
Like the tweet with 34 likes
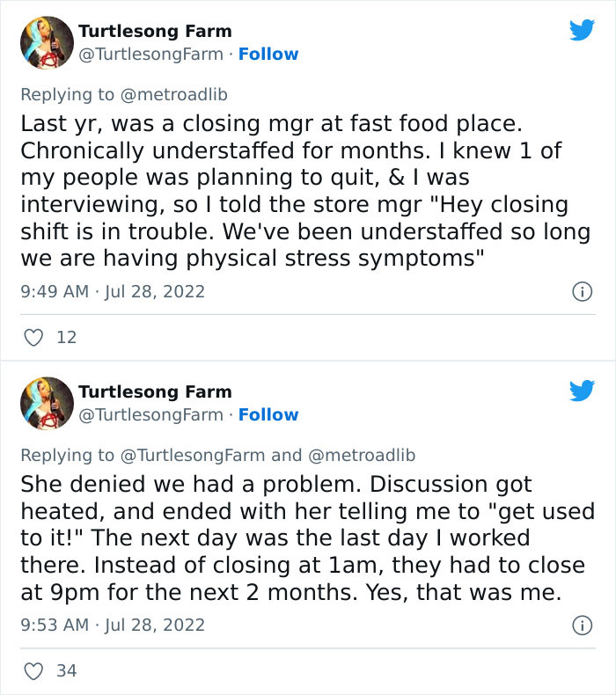coord(34,671)
